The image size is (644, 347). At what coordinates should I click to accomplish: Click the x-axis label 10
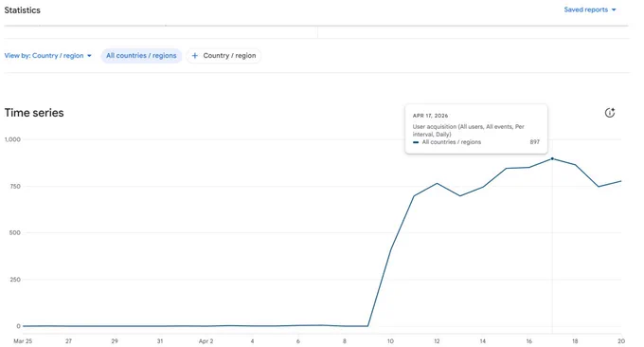(x=390, y=340)
